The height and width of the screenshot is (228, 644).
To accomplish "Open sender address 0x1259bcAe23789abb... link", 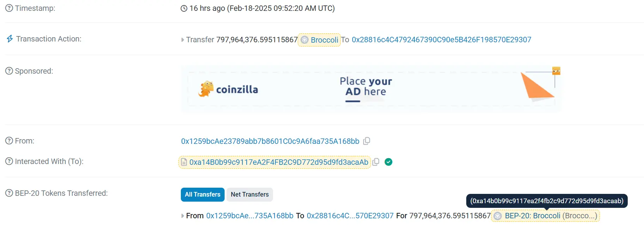I will click(270, 141).
